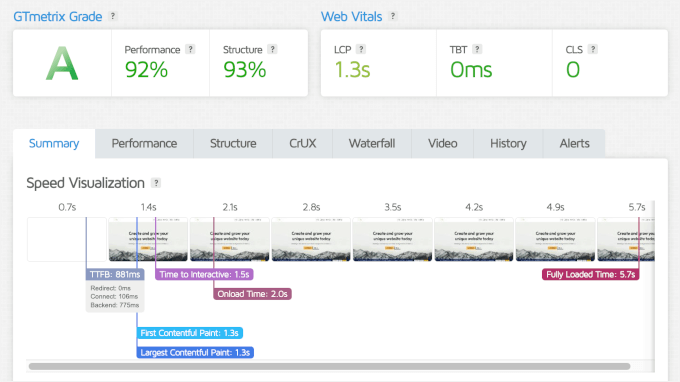Click the GTmetrix Grade heading
Viewport: 680px width, 382px height.
[58, 16]
